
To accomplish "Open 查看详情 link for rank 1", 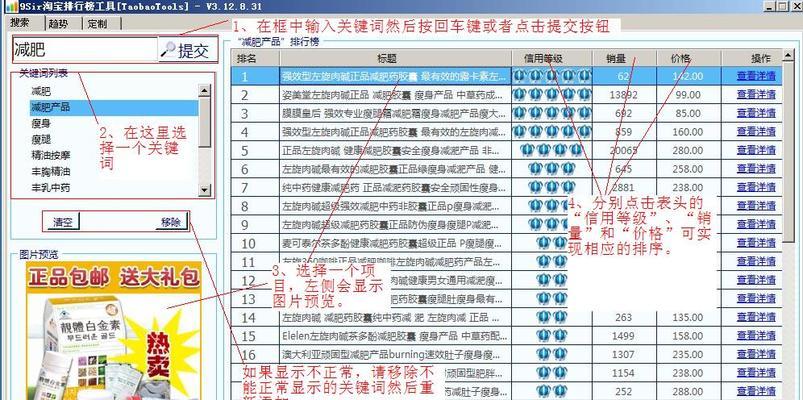I will point(756,76).
